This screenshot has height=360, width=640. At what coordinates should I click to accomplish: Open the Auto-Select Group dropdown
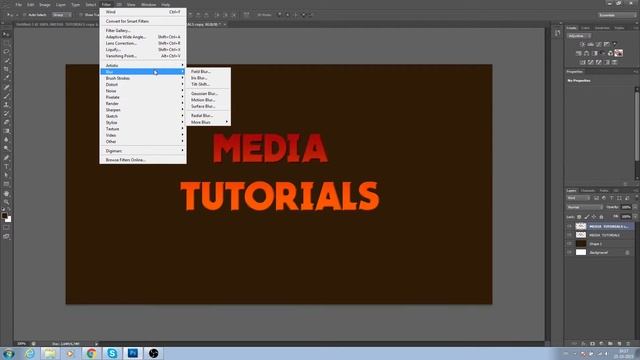62,15
